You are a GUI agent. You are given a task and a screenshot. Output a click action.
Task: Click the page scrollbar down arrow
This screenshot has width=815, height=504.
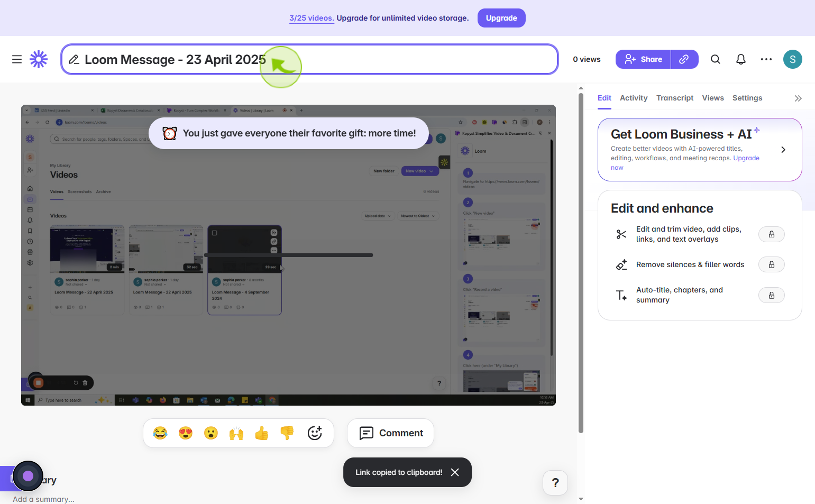coord(581,499)
